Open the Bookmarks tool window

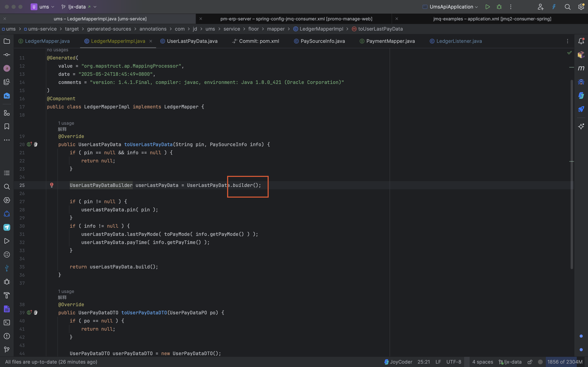point(7,126)
